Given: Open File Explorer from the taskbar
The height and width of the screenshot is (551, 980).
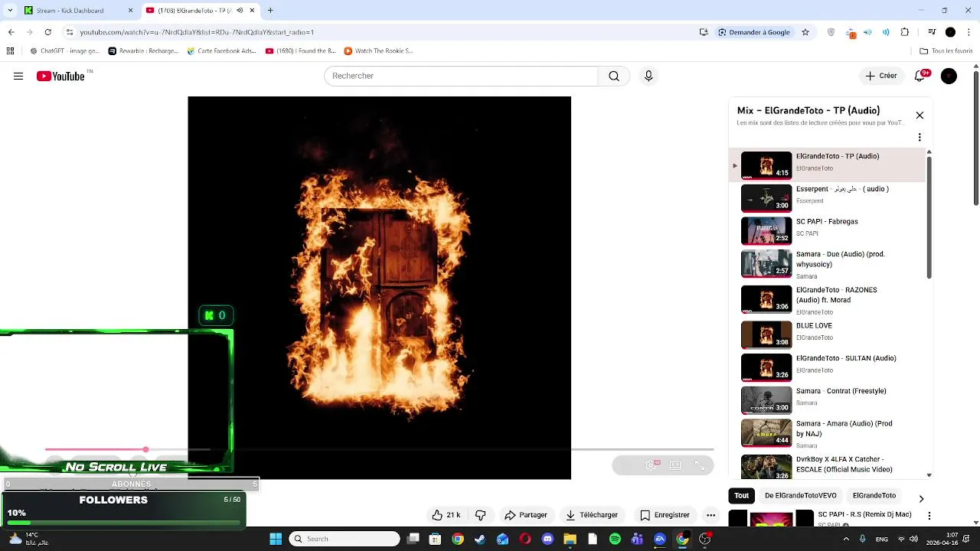Looking at the screenshot, I should click(x=570, y=539).
